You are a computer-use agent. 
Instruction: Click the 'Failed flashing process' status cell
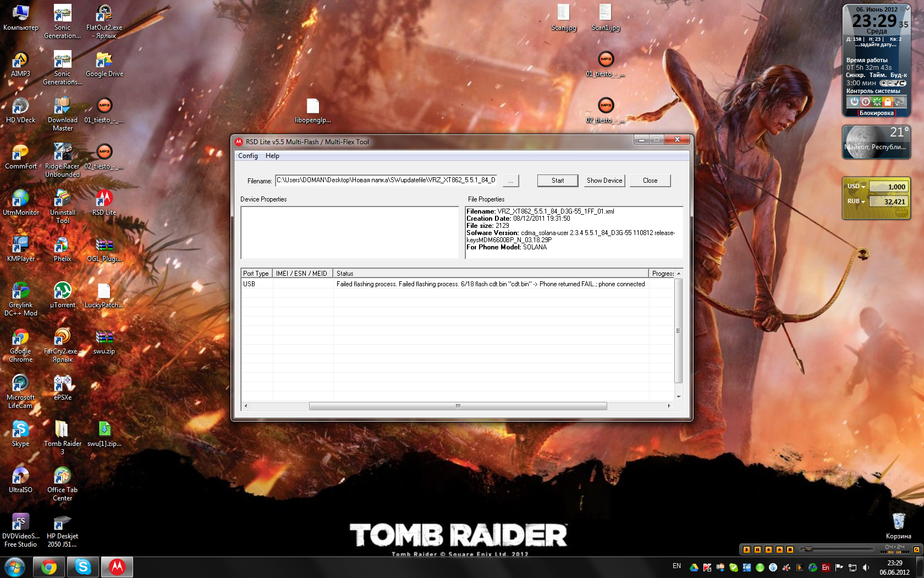coord(491,284)
